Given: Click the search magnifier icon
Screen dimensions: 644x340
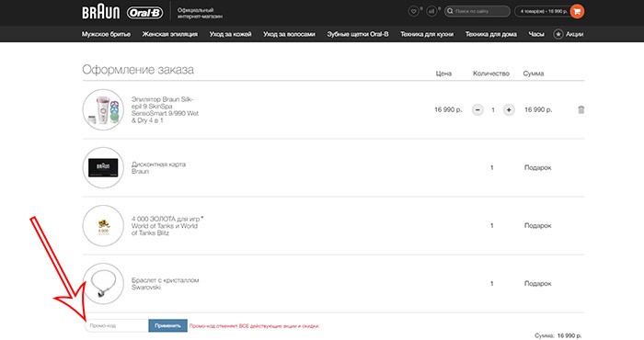Looking at the screenshot, I should 450,11.
